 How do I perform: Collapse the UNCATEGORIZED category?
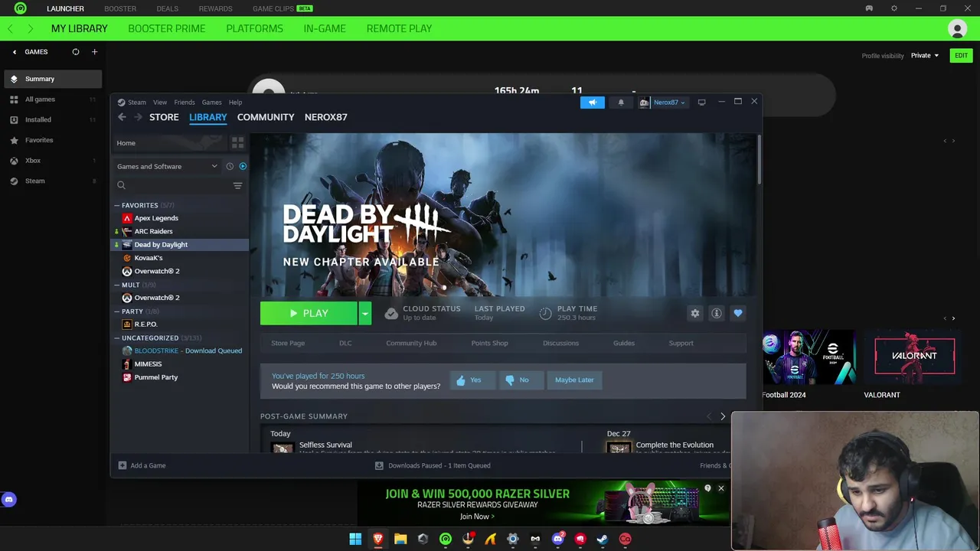click(117, 337)
